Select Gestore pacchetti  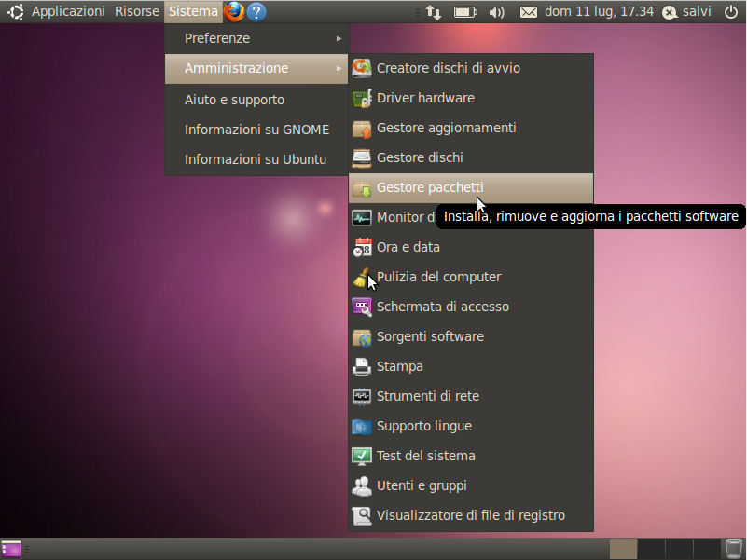(471, 187)
